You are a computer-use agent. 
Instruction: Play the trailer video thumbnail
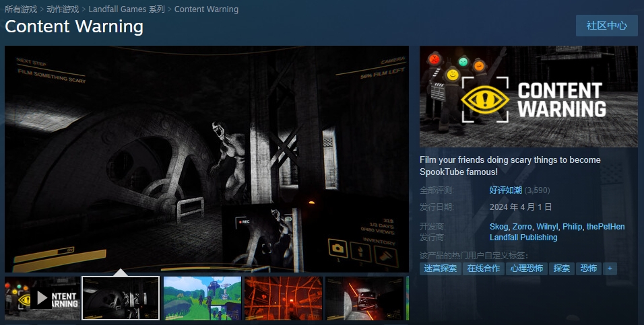tap(42, 298)
